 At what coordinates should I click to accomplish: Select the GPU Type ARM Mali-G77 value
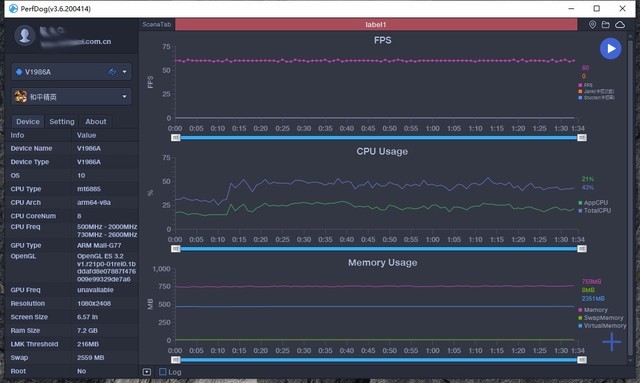click(99, 245)
